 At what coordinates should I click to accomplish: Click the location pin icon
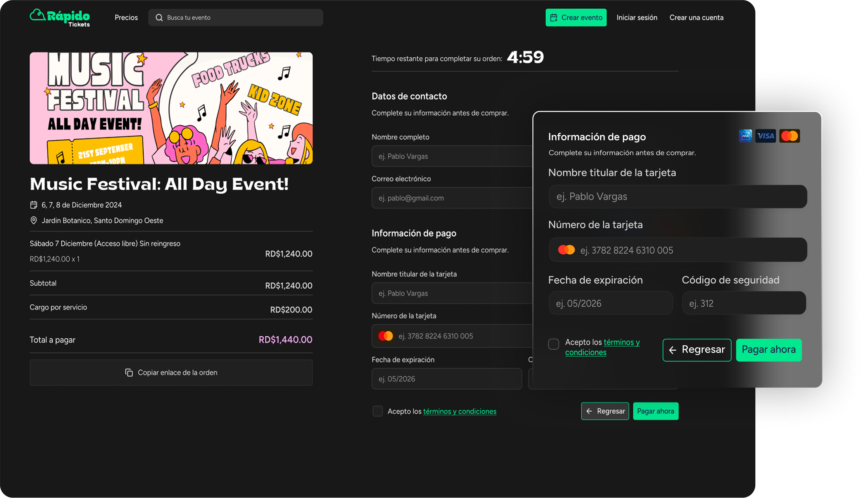tap(33, 220)
